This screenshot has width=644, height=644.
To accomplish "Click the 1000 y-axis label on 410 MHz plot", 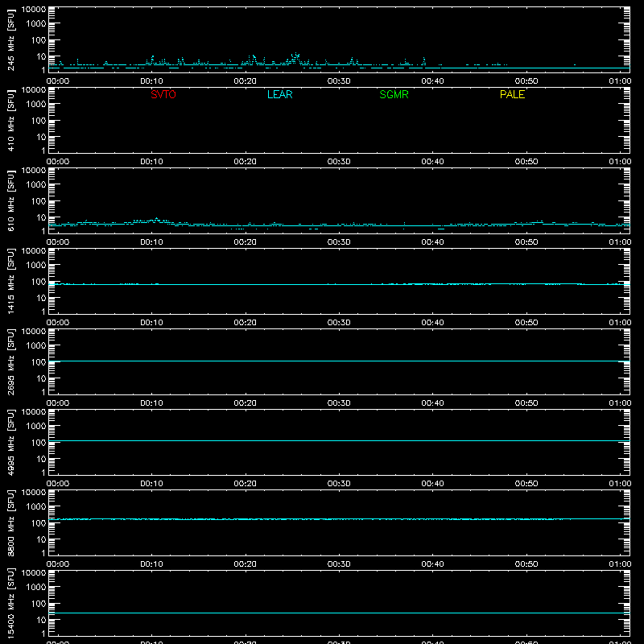I will pos(36,104).
